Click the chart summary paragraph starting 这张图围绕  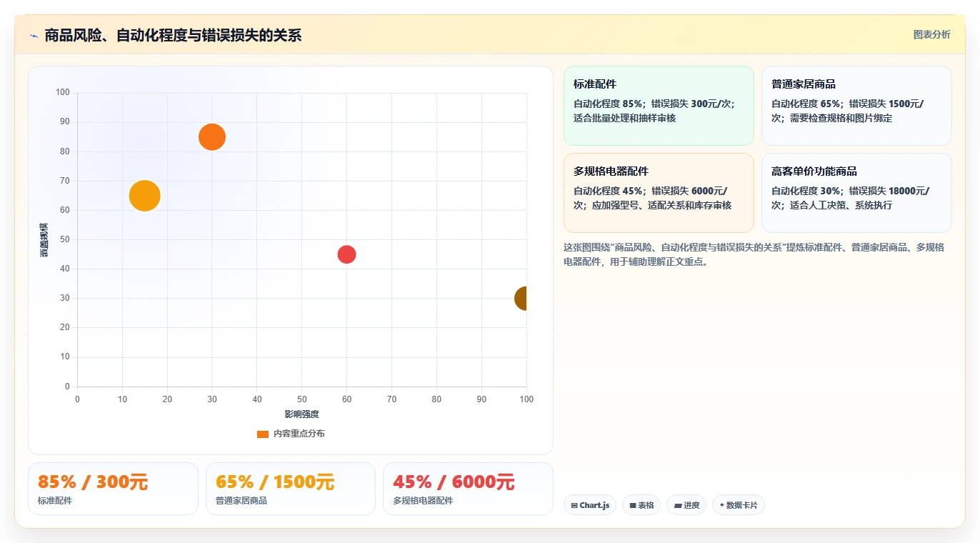[754, 254]
